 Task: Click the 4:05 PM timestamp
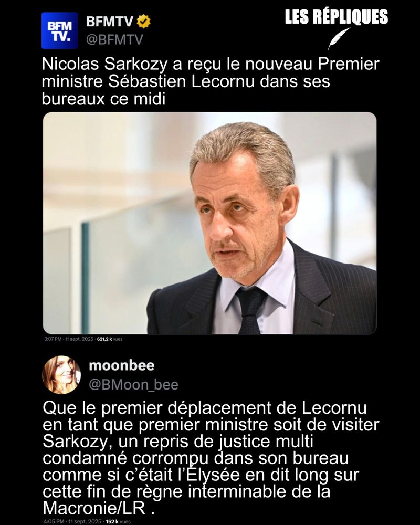[54, 522]
